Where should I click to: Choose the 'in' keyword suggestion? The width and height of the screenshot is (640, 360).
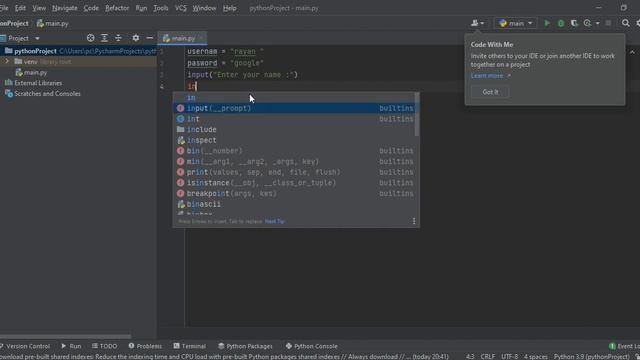point(295,98)
